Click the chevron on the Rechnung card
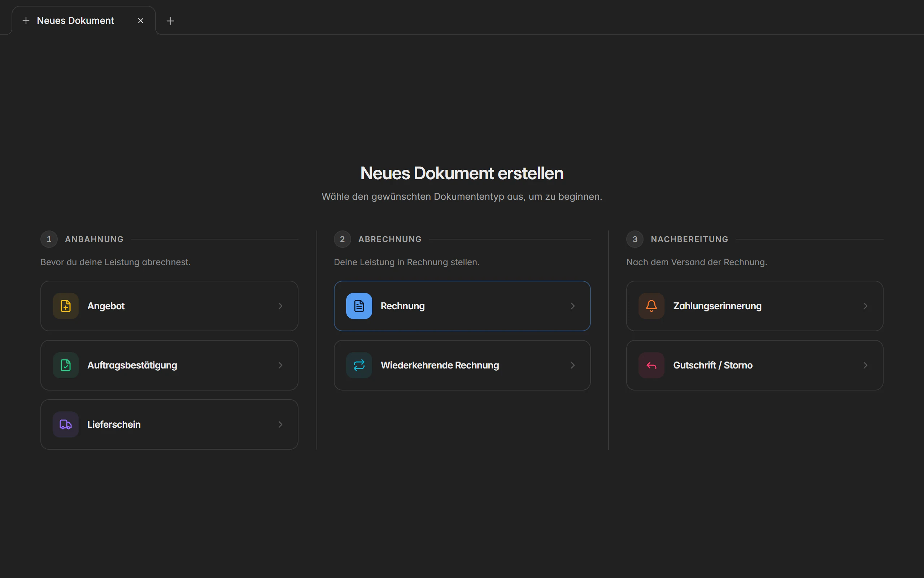The width and height of the screenshot is (924, 578). pos(573,306)
